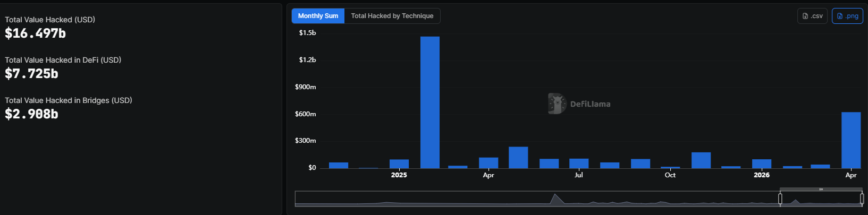Switch to the Monthly Sum tab

coord(318,16)
